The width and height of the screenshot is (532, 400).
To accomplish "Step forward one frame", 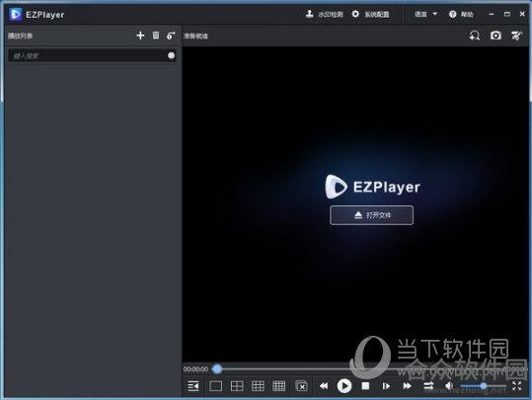I will click(x=386, y=386).
